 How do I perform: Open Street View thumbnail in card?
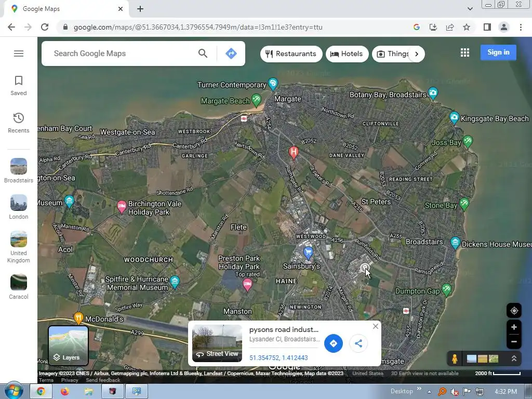(x=217, y=343)
